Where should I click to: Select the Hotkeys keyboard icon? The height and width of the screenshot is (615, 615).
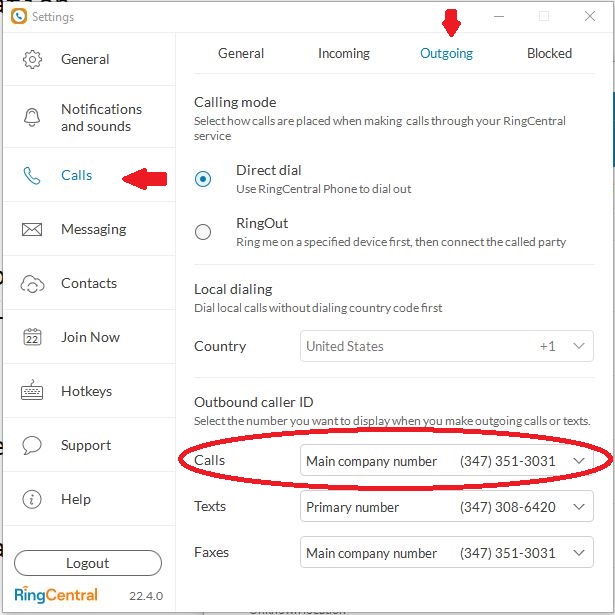(33, 392)
